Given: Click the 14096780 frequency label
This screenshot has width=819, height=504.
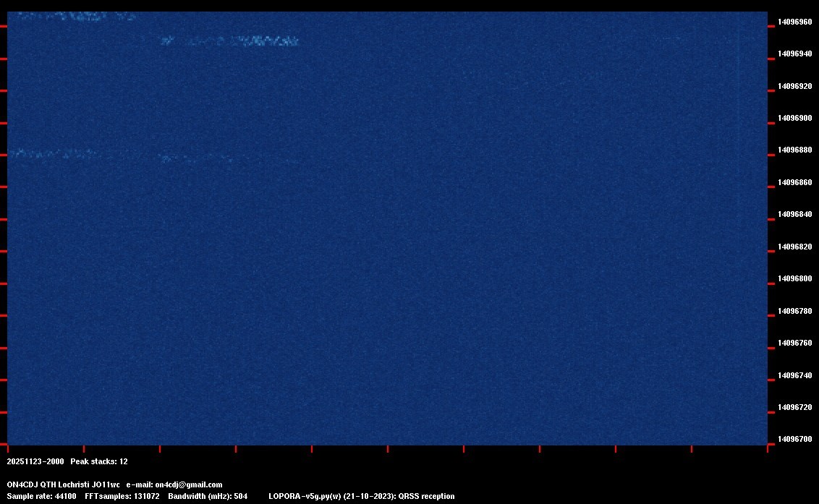Looking at the screenshot, I should click(794, 311).
